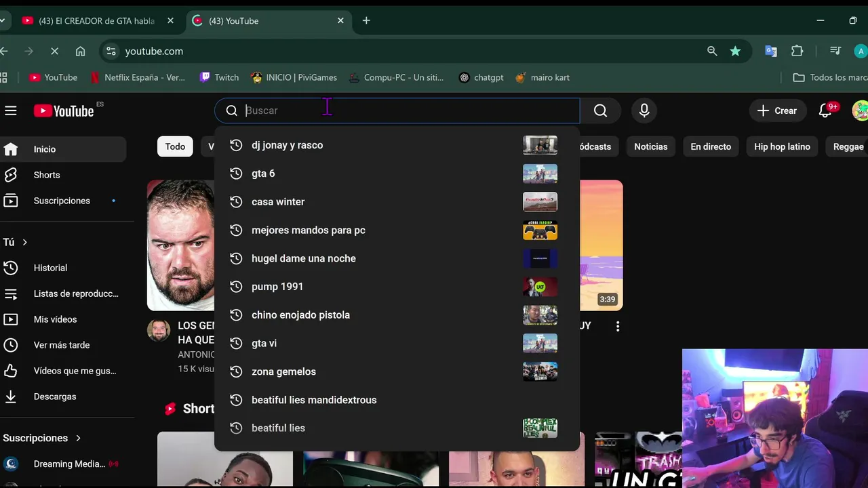
Task: Open the YouTube bookmark
Action: 53,77
